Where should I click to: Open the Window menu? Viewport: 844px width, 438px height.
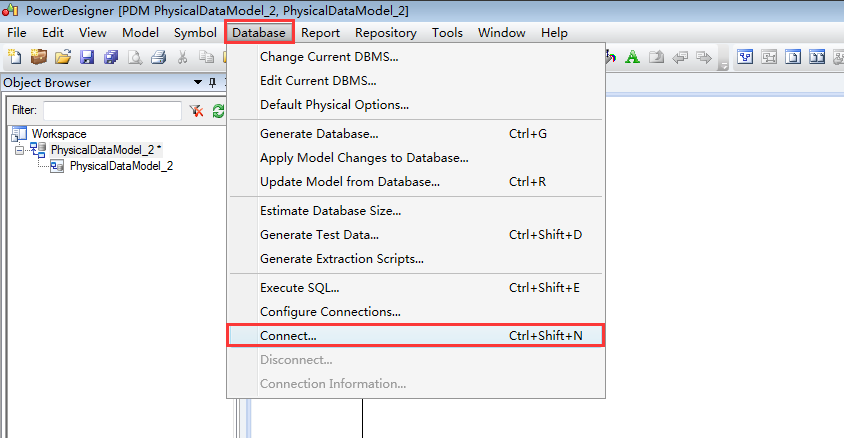point(501,33)
